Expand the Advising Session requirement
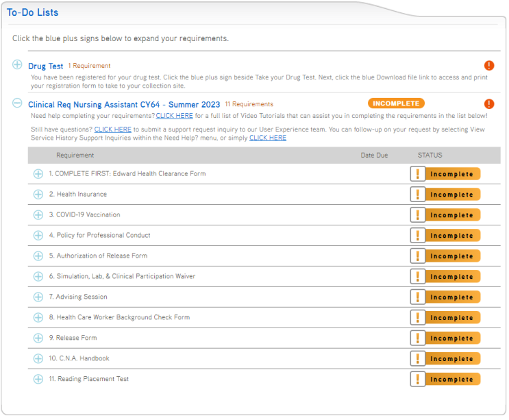Image resolution: width=509 pixels, height=420 pixels. 38,297
